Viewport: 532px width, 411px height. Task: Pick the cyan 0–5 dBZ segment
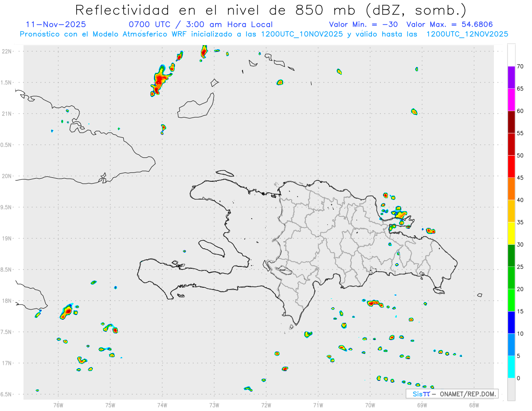pyautogui.click(x=511, y=367)
